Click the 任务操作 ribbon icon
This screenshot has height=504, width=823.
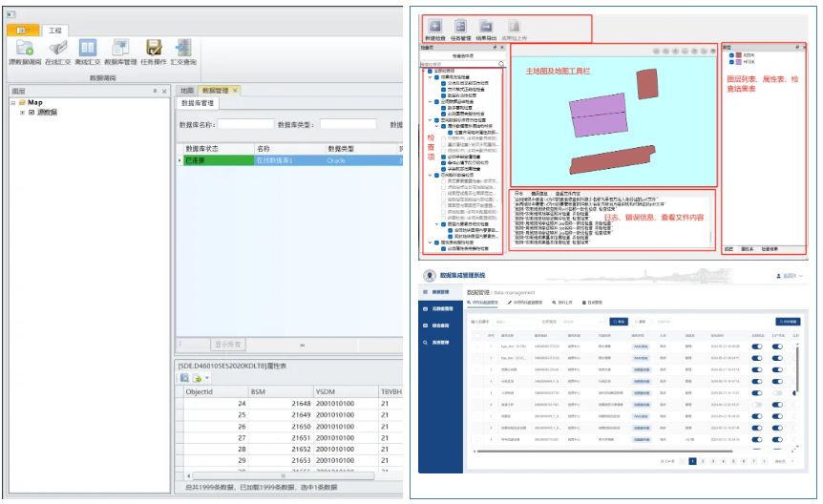[153, 48]
